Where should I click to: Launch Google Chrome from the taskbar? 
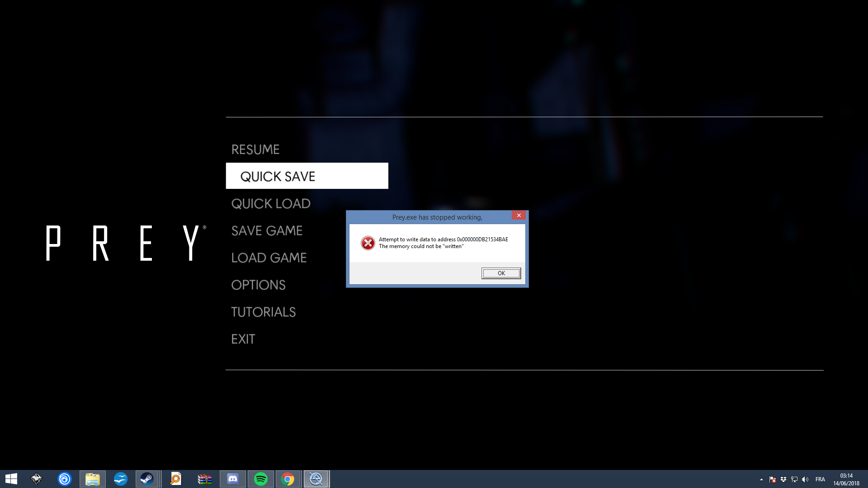pyautogui.click(x=288, y=479)
